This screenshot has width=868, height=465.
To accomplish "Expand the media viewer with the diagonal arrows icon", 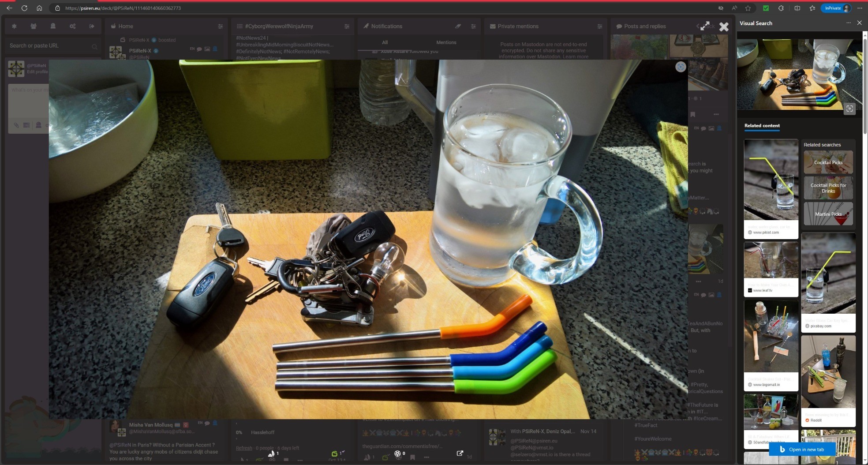I will (705, 26).
